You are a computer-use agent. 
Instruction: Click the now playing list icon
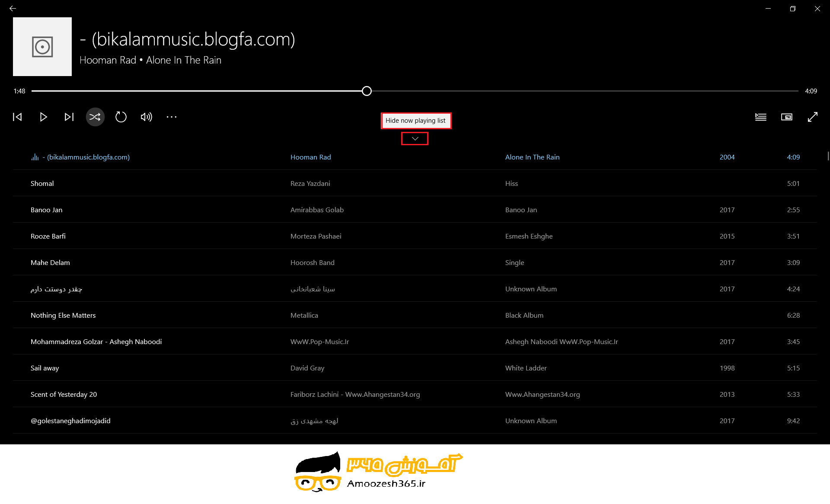tap(761, 117)
